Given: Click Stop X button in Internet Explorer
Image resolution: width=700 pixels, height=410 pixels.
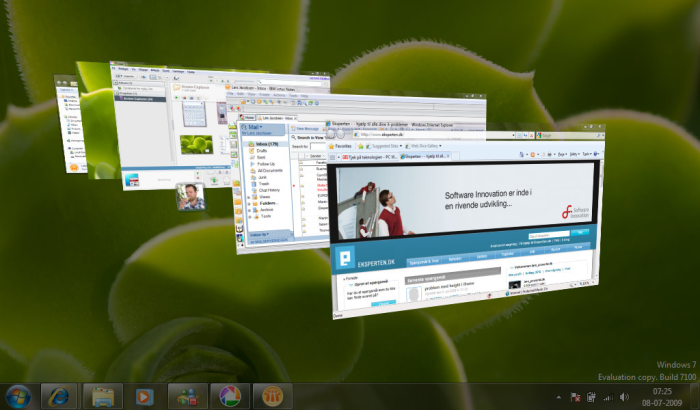Looking at the screenshot, I should coord(532,135).
